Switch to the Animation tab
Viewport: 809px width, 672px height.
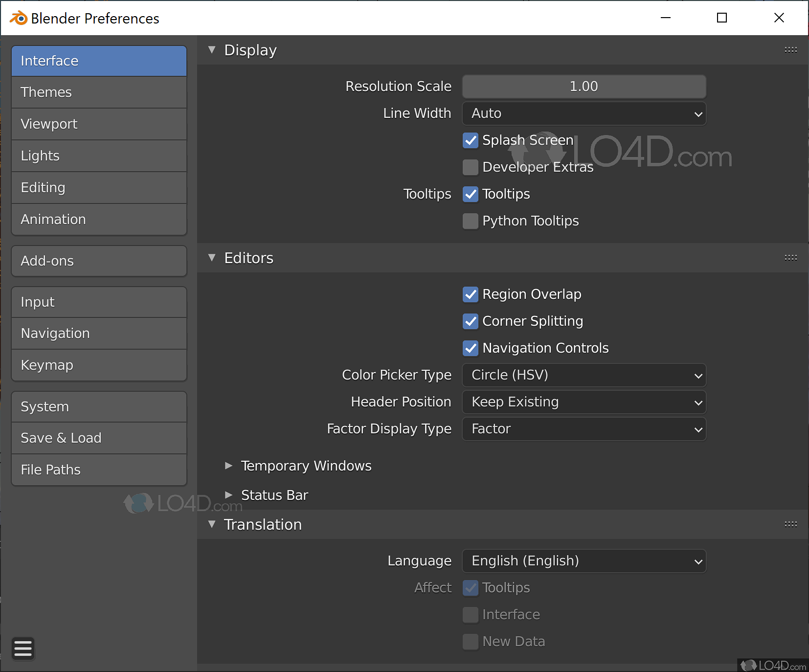pyautogui.click(x=99, y=220)
